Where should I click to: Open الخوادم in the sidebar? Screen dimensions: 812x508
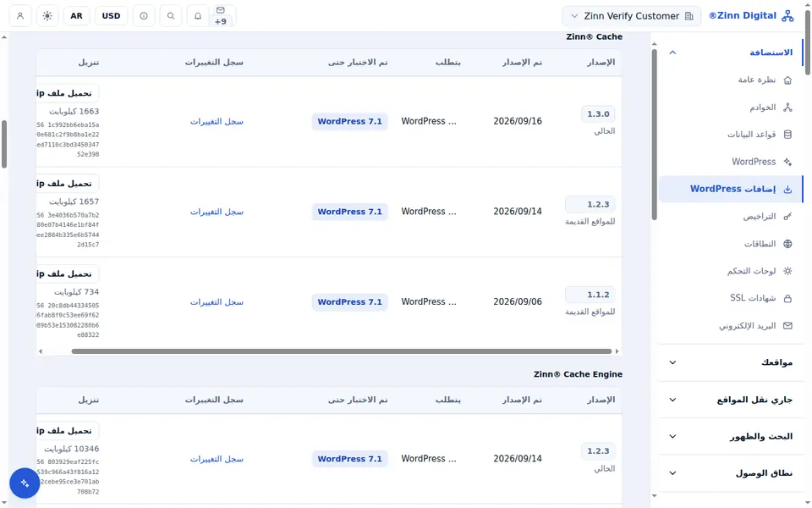point(731,108)
